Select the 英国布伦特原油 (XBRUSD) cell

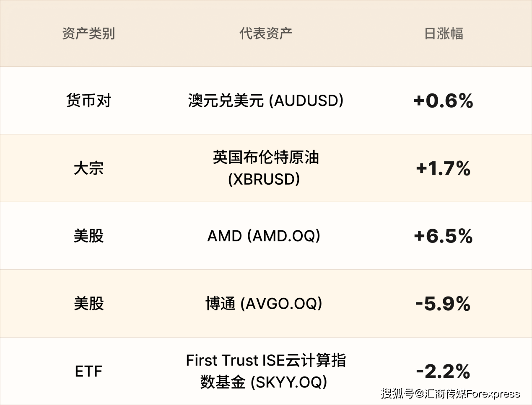[266, 168]
